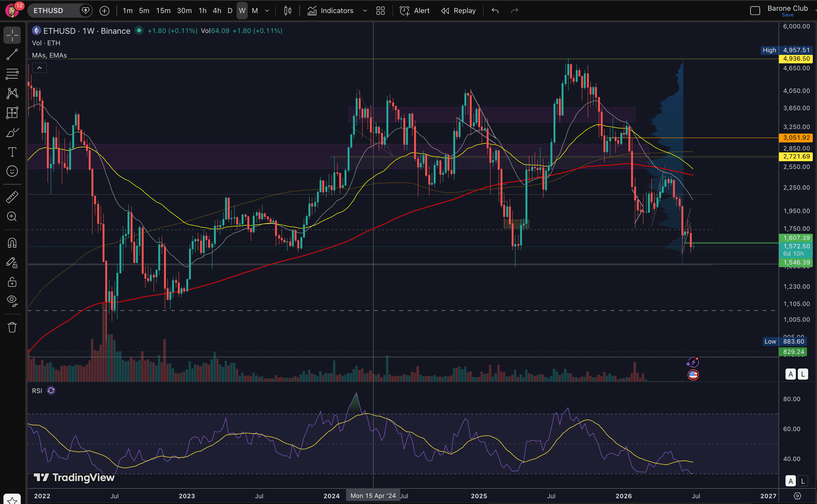This screenshot has width=817, height=504.
Task: Toggle lock all drawing tools
Action: click(12, 282)
